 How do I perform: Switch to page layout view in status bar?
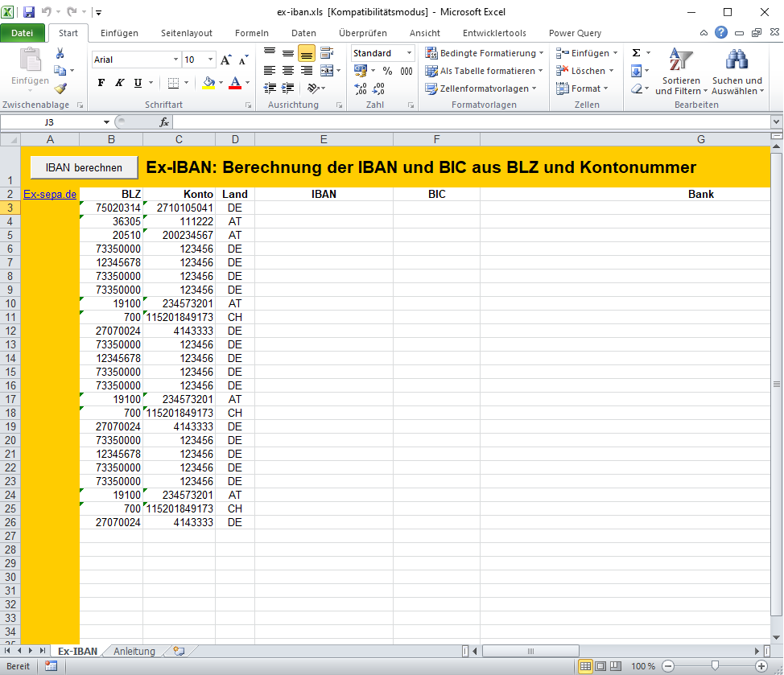(600, 666)
